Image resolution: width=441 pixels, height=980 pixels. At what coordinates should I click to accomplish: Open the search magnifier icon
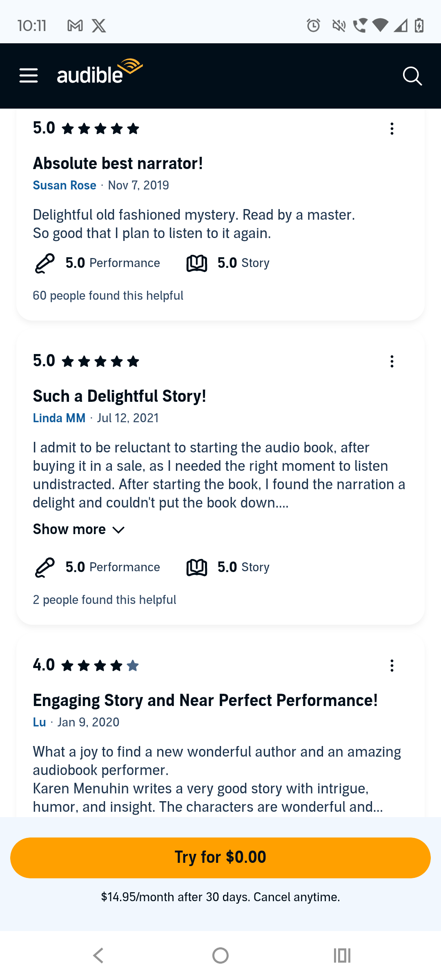412,76
